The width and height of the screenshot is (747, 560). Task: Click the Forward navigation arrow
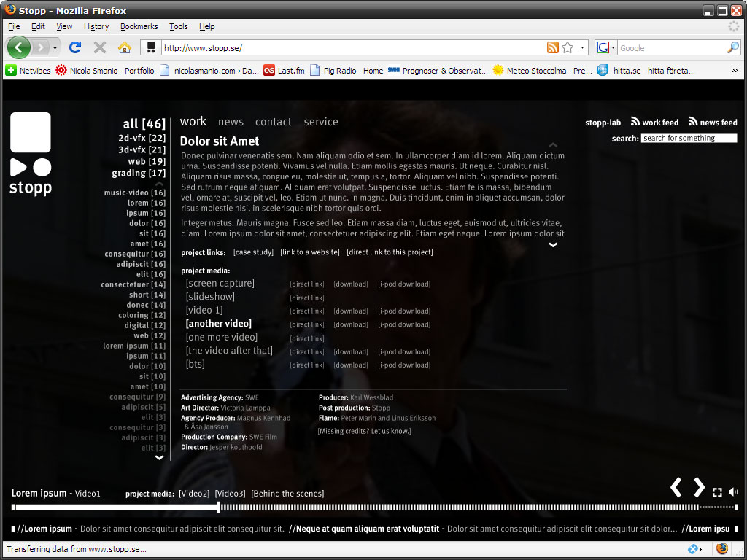41,47
